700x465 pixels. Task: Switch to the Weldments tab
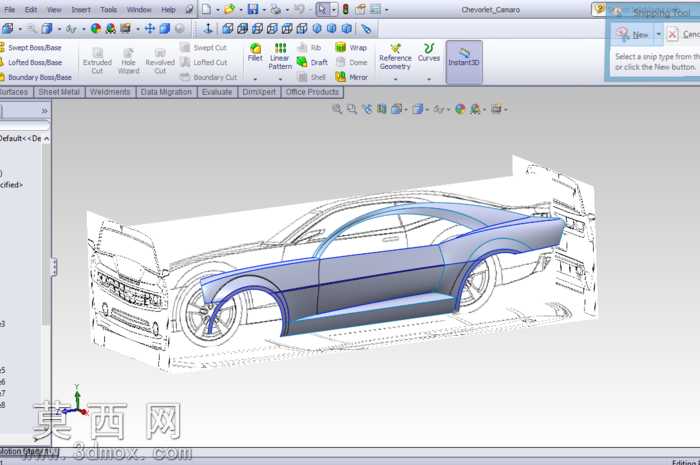coord(110,92)
